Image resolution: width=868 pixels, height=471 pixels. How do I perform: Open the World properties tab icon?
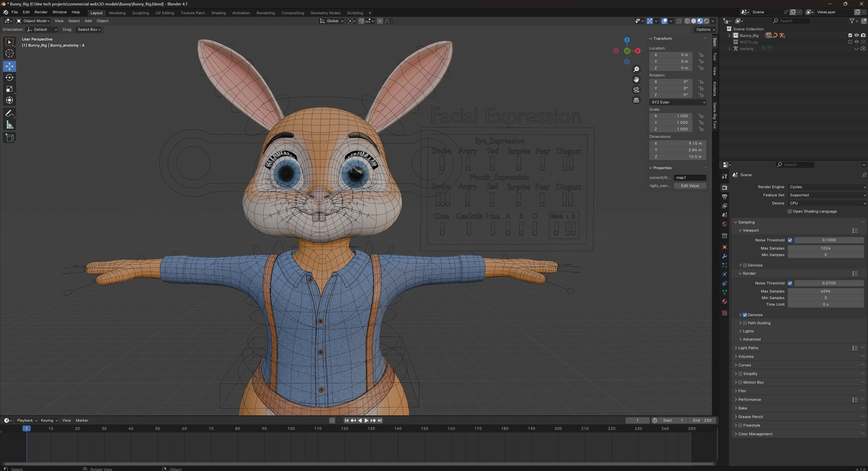(x=725, y=224)
